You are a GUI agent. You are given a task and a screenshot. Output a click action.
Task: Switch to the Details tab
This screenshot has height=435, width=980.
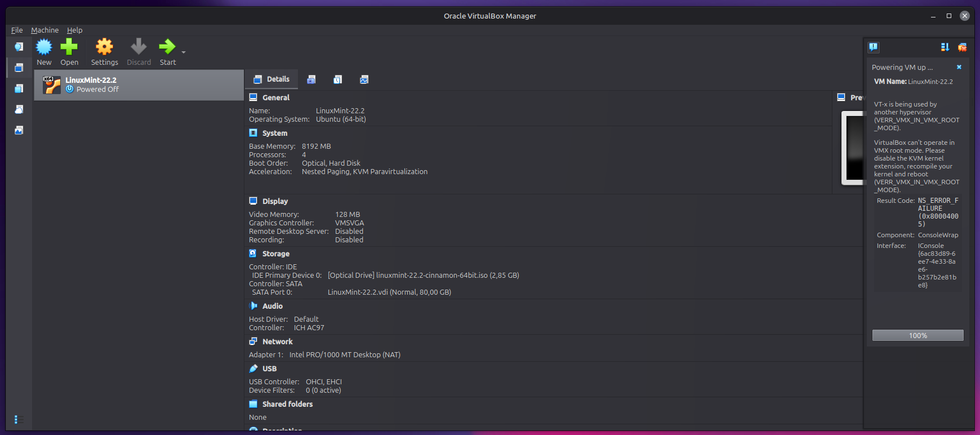(273, 79)
